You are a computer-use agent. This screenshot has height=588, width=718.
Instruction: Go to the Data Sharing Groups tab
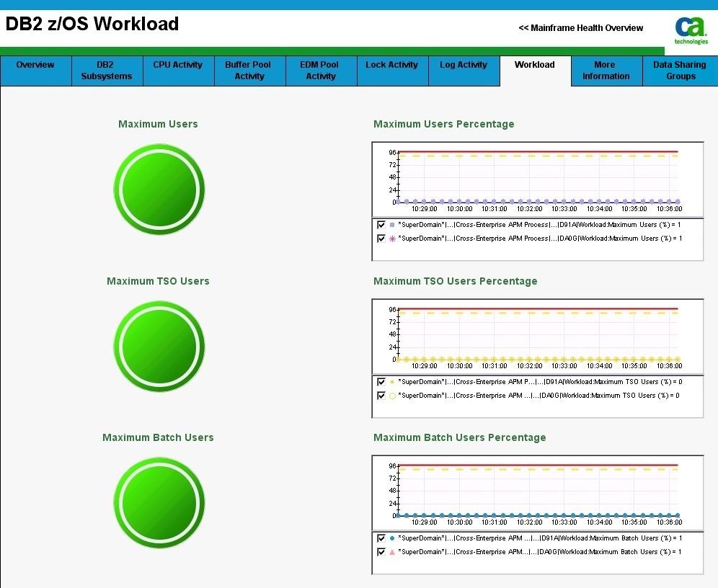coord(681,71)
